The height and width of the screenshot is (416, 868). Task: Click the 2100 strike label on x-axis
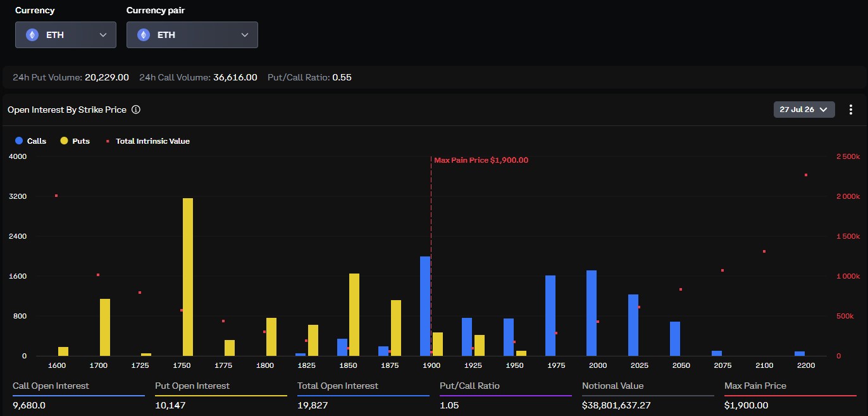pos(764,365)
